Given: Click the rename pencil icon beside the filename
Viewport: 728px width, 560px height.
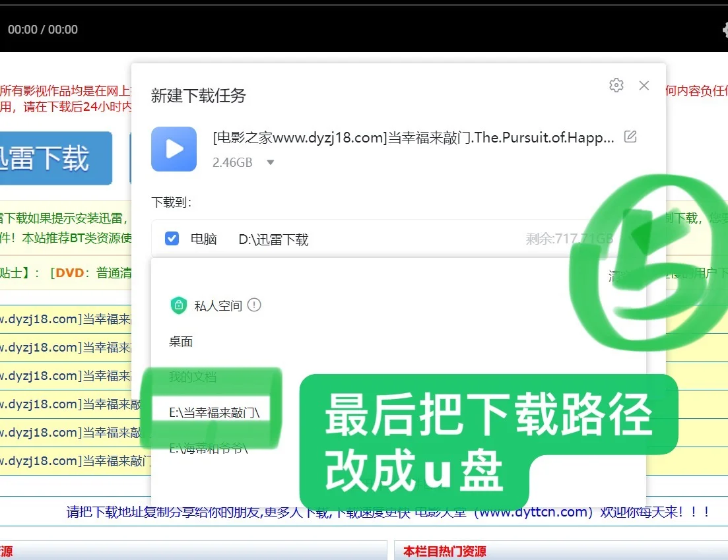Looking at the screenshot, I should tap(630, 137).
